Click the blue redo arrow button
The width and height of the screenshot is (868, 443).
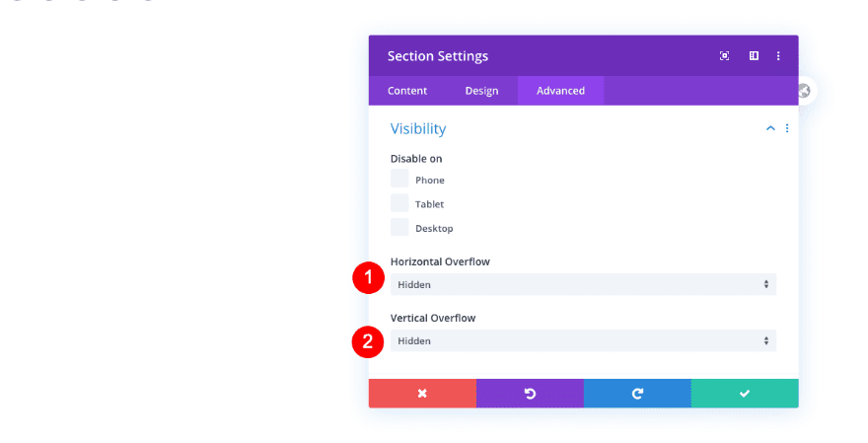[x=637, y=393]
